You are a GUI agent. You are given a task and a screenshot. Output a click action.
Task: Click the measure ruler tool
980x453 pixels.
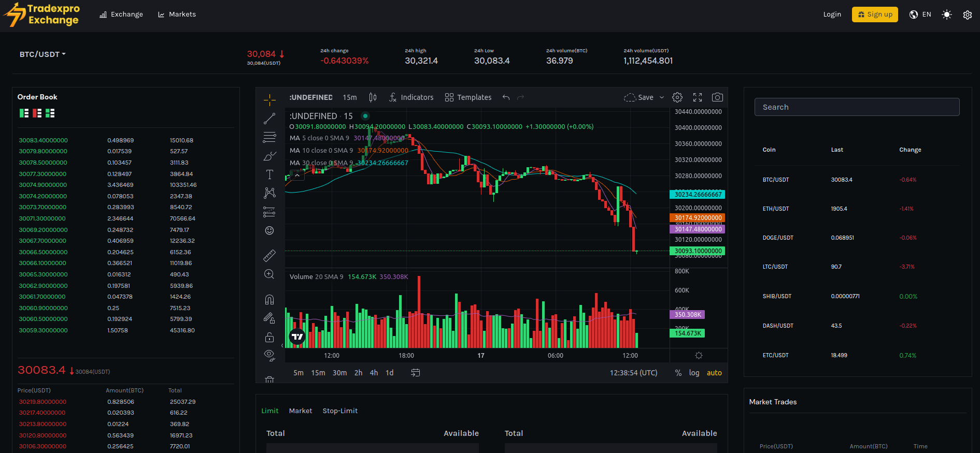pos(269,255)
